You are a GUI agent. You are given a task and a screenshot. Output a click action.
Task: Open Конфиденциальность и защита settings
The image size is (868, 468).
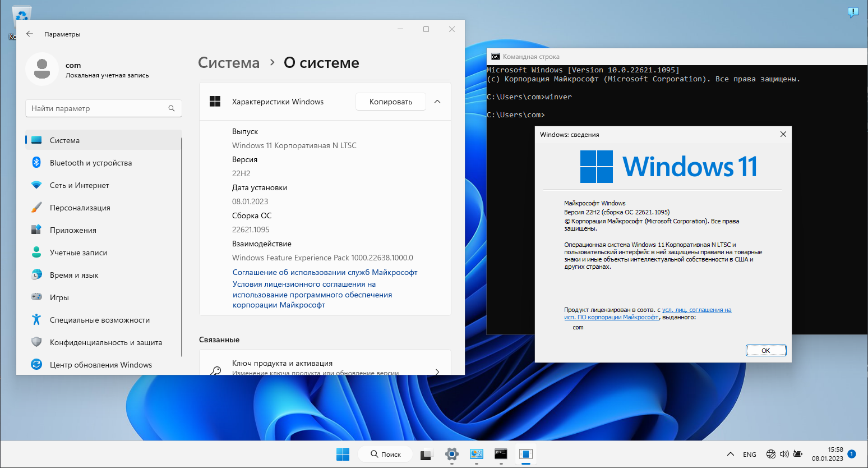(104, 342)
